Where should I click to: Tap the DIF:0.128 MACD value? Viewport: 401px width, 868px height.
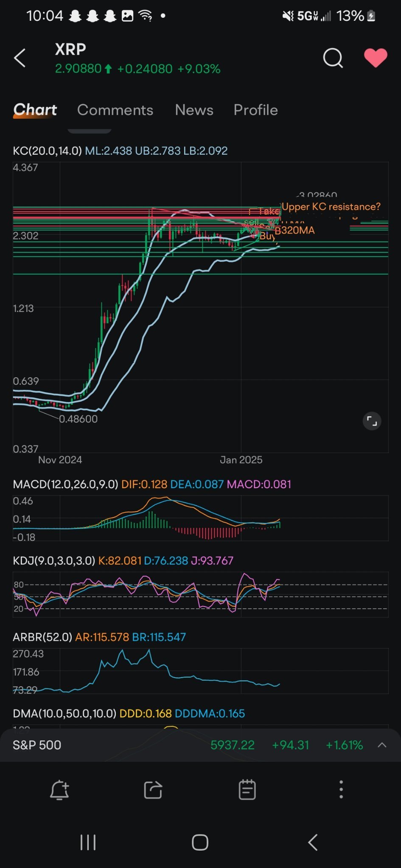[x=144, y=484]
